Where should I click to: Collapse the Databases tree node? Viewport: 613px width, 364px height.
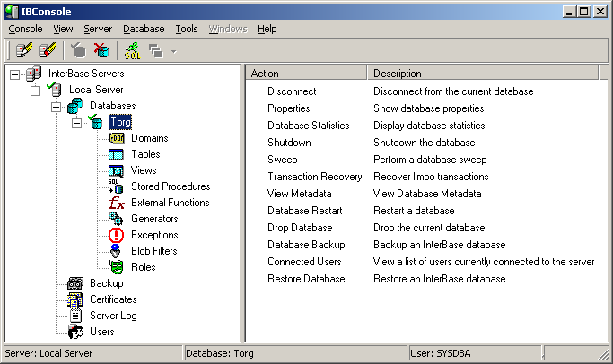[x=57, y=107]
